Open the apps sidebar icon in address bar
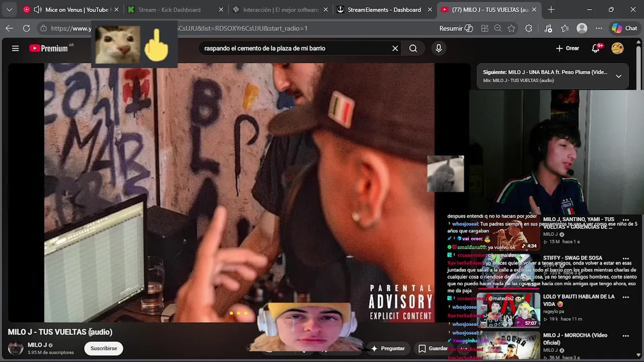644x362 pixels. (485, 28)
